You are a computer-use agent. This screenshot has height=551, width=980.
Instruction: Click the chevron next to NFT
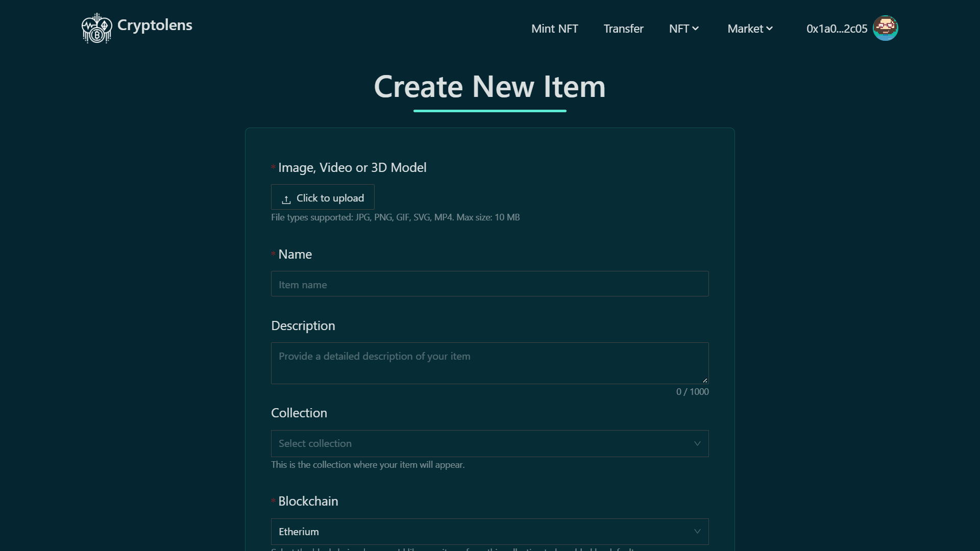point(696,29)
